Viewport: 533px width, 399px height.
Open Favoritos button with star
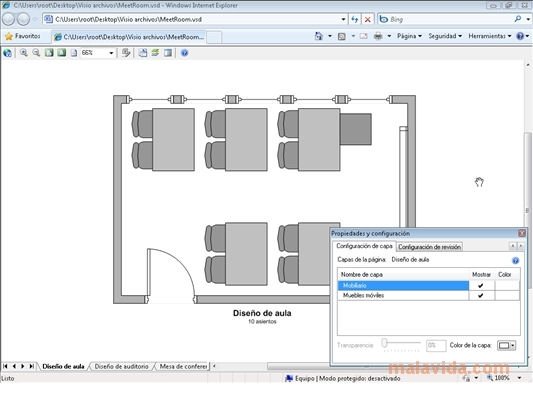[22, 36]
